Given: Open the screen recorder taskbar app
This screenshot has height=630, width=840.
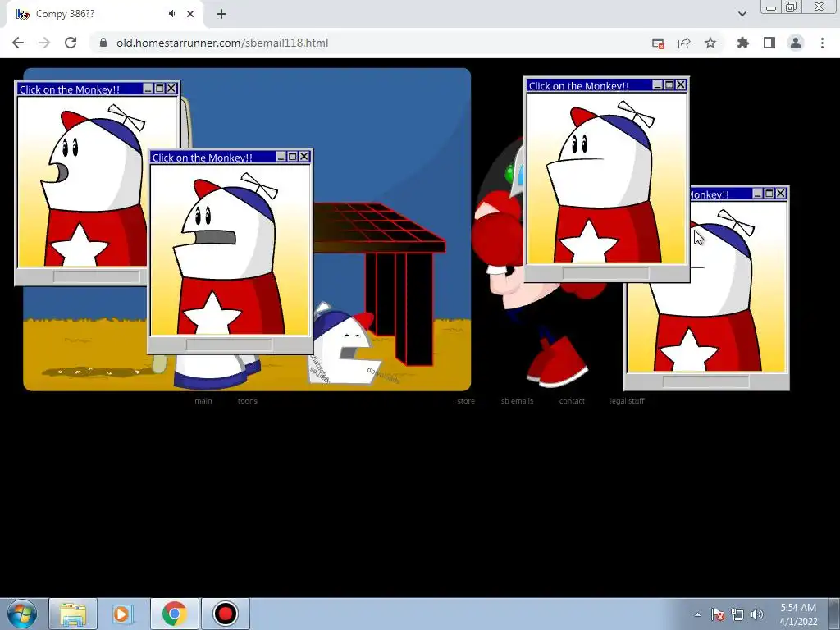Looking at the screenshot, I should 225,614.
